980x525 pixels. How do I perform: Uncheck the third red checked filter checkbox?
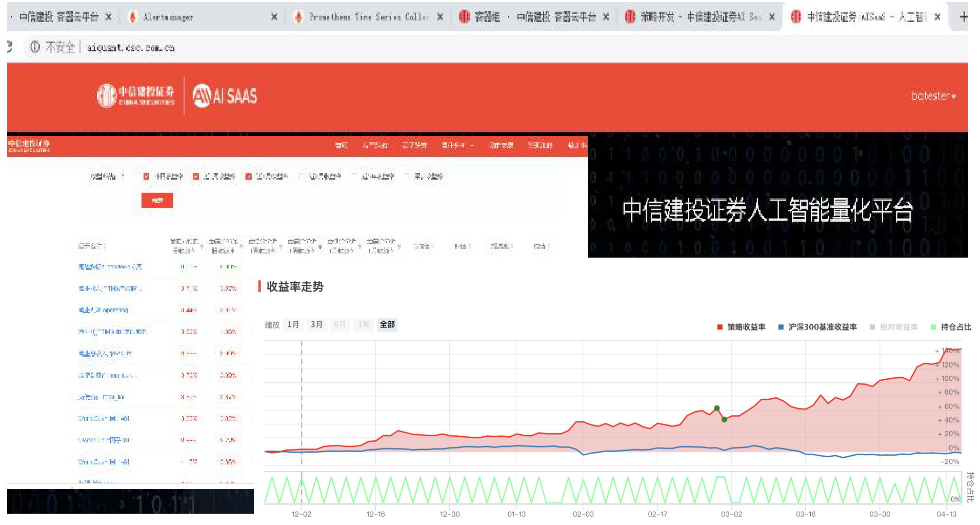(x=249, y=177)
